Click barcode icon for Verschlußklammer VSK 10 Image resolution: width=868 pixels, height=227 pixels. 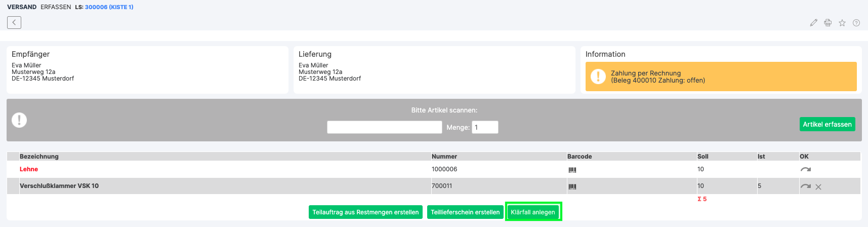coord(572,186)
